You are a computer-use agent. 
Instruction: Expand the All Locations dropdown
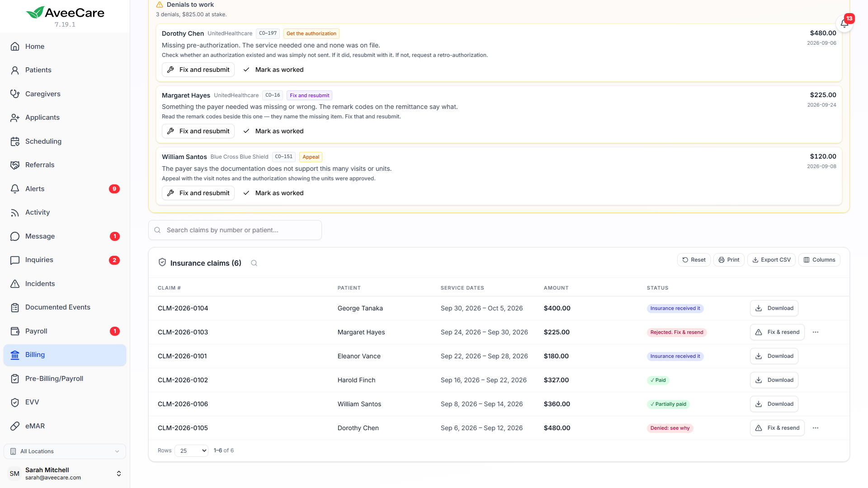click(x=65, y=451)
